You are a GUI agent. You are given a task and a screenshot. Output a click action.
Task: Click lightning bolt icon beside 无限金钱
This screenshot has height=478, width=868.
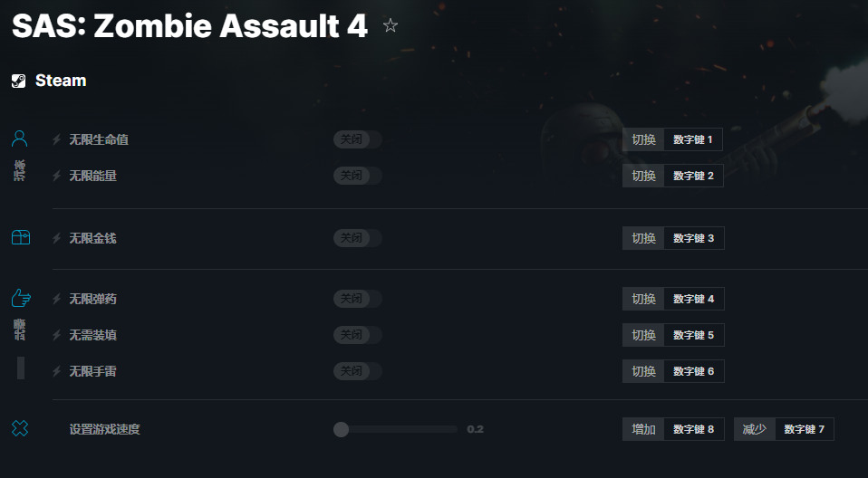(56, 238)
